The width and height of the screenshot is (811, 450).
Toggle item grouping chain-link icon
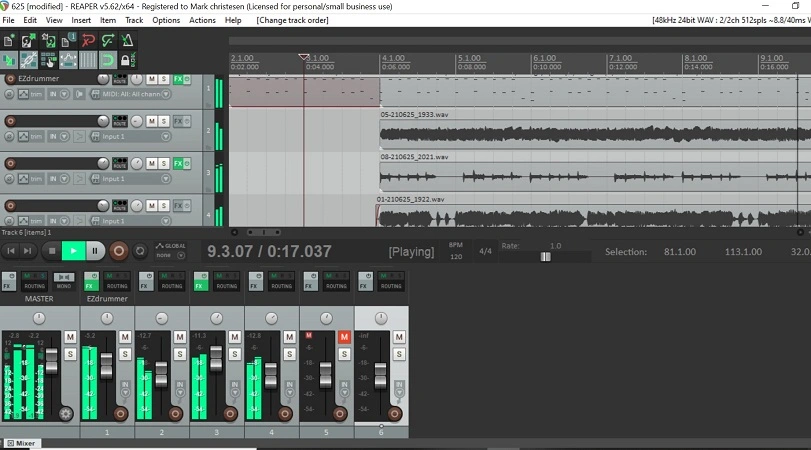pyautogui.click(x=28, y=60)
